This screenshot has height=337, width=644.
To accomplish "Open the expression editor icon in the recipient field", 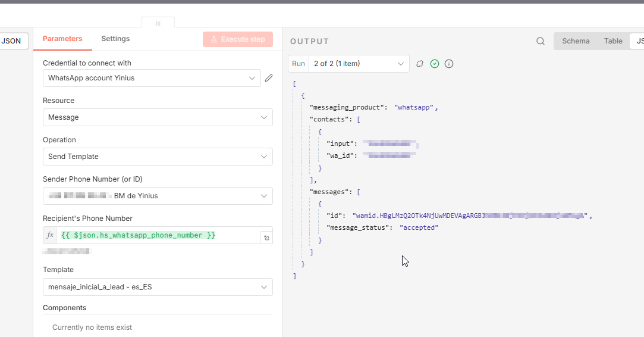I will click(x=266, y=238).
